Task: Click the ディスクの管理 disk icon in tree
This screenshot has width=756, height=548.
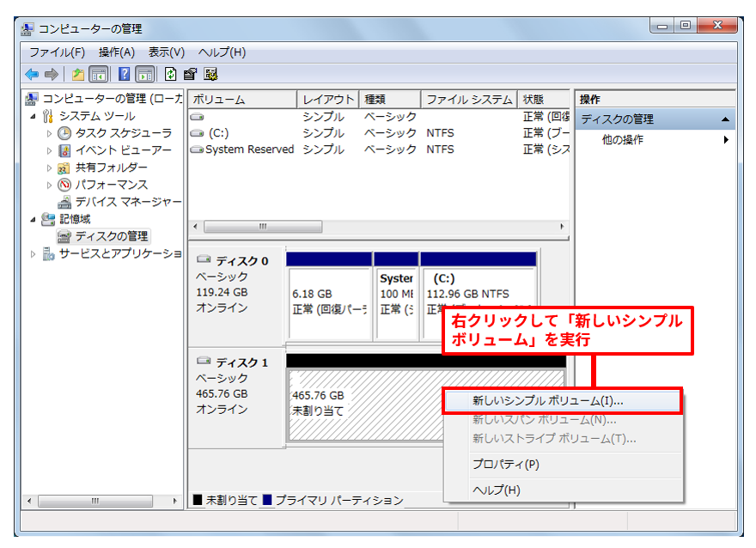Action: pos(64,236)
